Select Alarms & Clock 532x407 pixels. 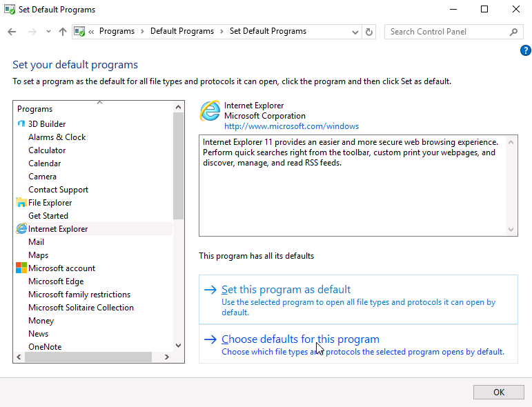click(x=57, y=137)
